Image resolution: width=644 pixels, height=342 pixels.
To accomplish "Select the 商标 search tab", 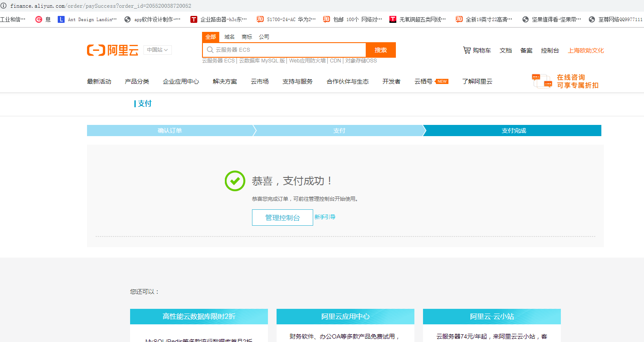I will click(x=247, y=37).
